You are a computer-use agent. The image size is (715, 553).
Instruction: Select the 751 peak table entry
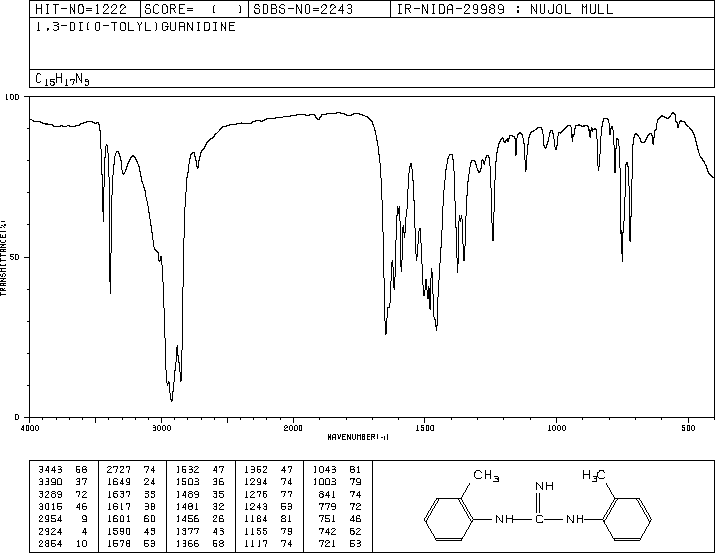tap(340, 519)
